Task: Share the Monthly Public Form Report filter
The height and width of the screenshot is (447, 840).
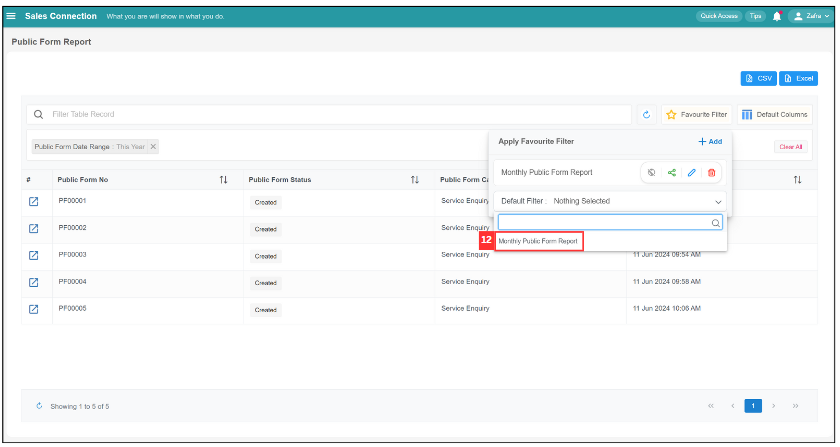Action: (672, 173)
